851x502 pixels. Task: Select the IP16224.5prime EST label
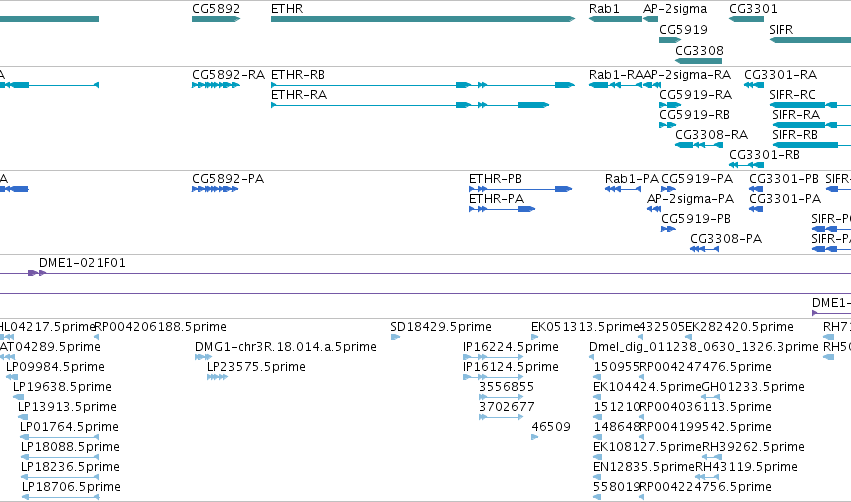[511, 347]
